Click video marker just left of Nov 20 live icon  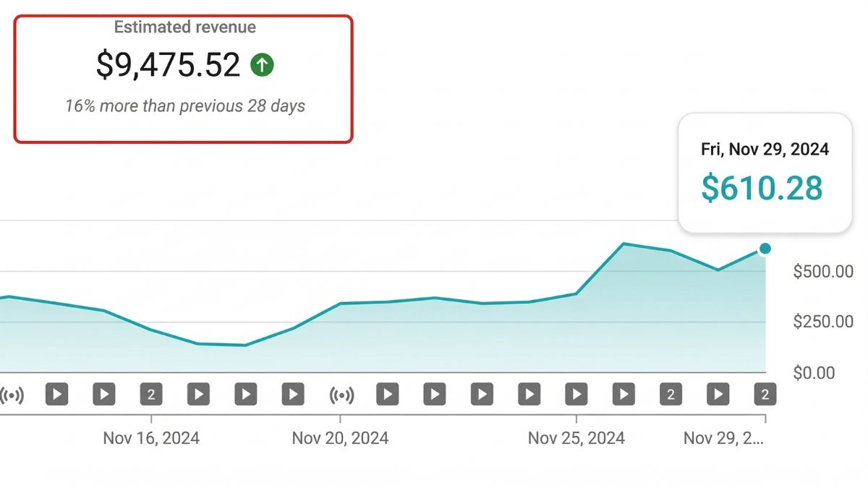pyautogui.click(x=293, y=395)
